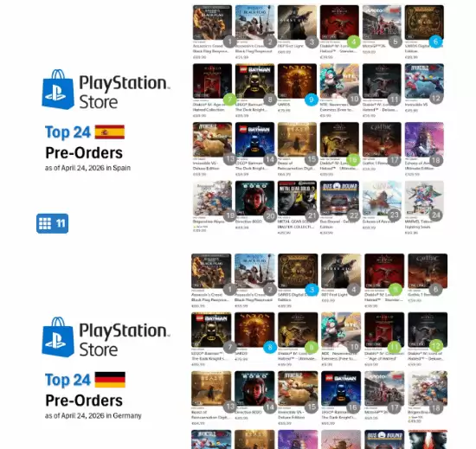Click the green rank 4 badge in Spain list
This screenshot has height=449, width=476.
tap(354, 42)
